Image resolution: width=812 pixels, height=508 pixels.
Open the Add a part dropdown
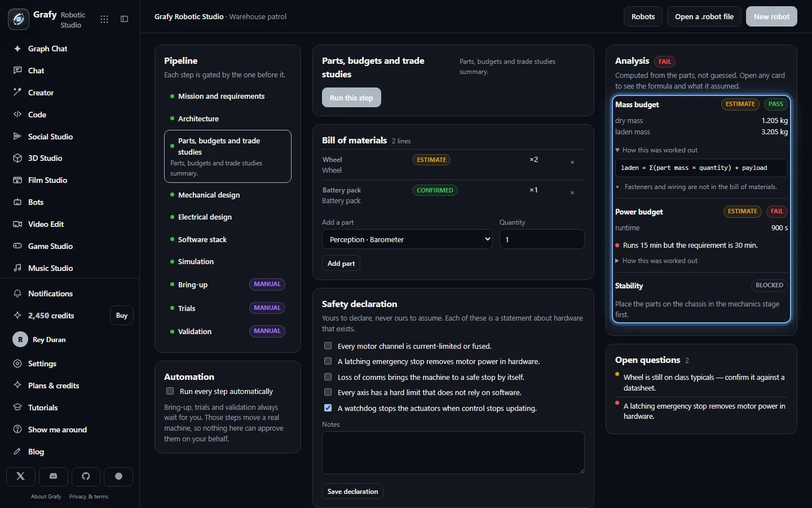pos(407,239)
